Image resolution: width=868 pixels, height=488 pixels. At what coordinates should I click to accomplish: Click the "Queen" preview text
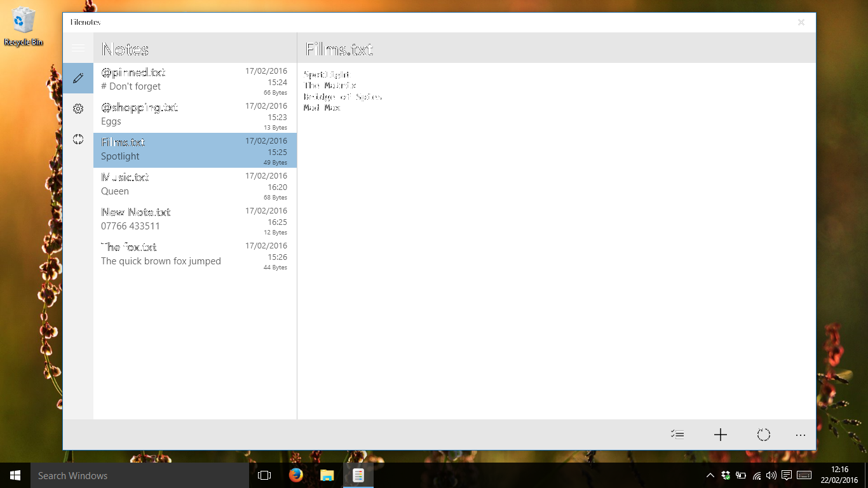(115, 191)
